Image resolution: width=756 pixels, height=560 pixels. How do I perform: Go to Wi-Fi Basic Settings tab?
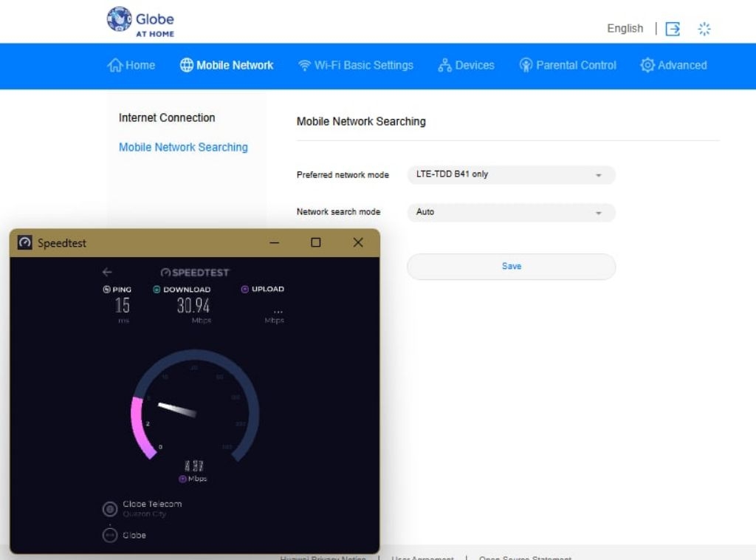click(356, 65)
